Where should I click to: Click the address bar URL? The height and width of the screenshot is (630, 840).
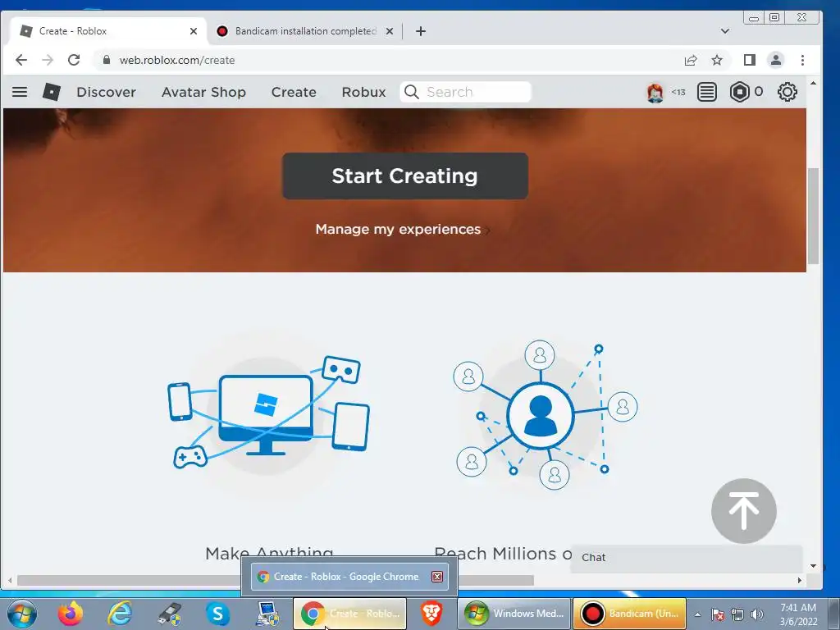pyautogui.click(x=177, y=60)
